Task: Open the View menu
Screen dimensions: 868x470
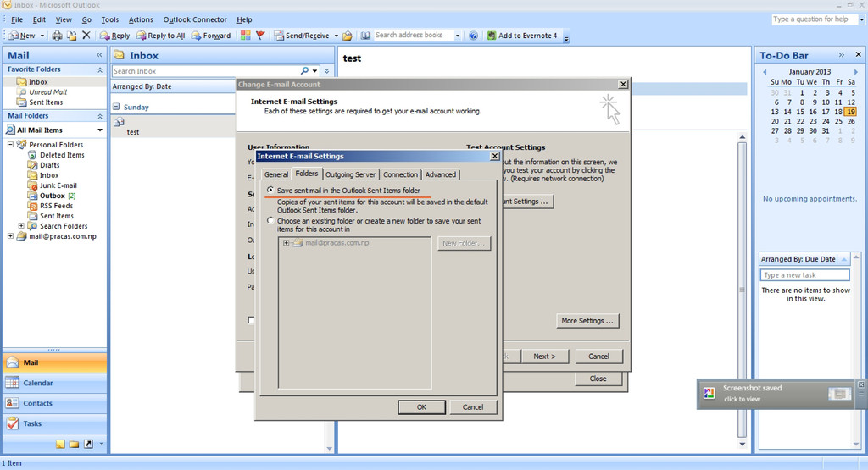Action: click(63, 19)
